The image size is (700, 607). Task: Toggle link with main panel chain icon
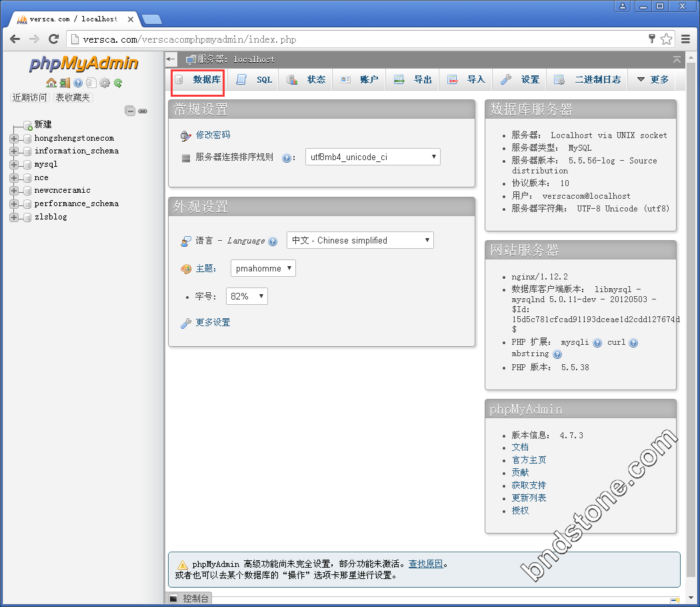pyautogui.click(x=143, y=111)
